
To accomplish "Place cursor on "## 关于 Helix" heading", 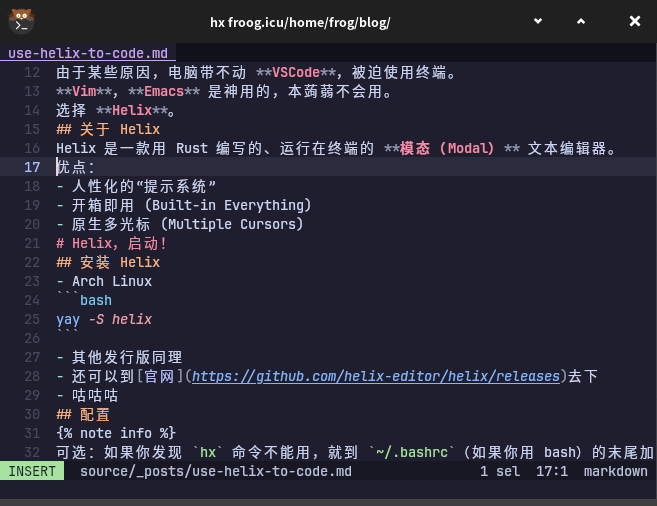I will [108, 129].
